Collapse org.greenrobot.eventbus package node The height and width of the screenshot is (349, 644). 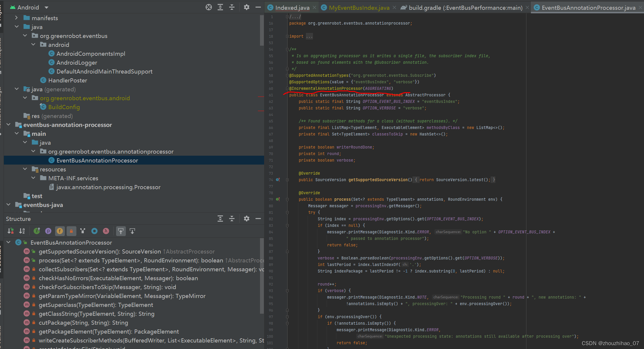pos(25,36)
